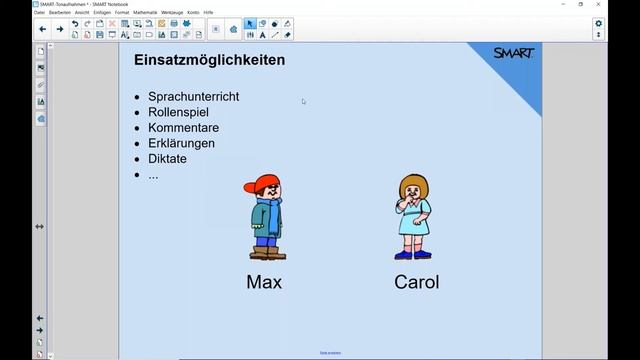This screenshot has height=360, width=640.
Task: Select the Max text label
Action: (x=264, y=282)
